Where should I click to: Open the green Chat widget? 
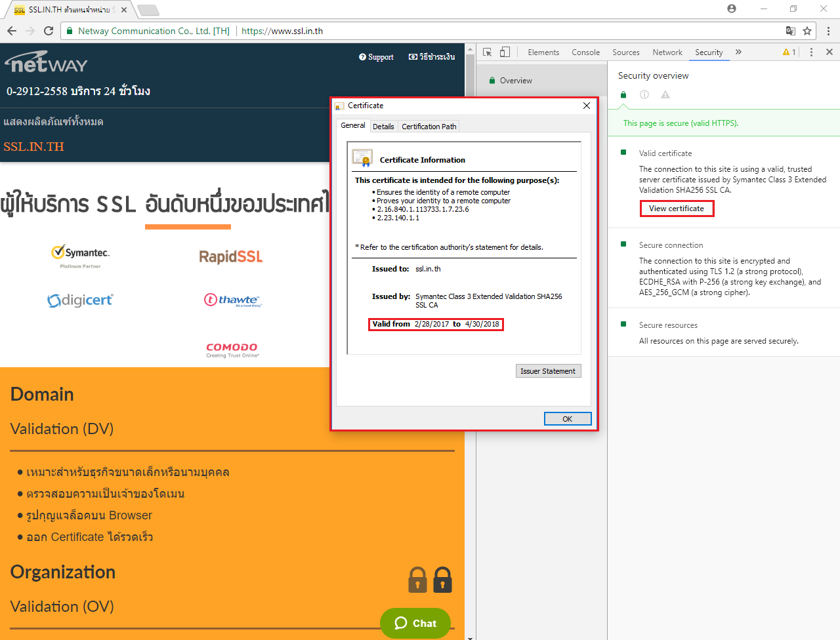click(415, 623)
